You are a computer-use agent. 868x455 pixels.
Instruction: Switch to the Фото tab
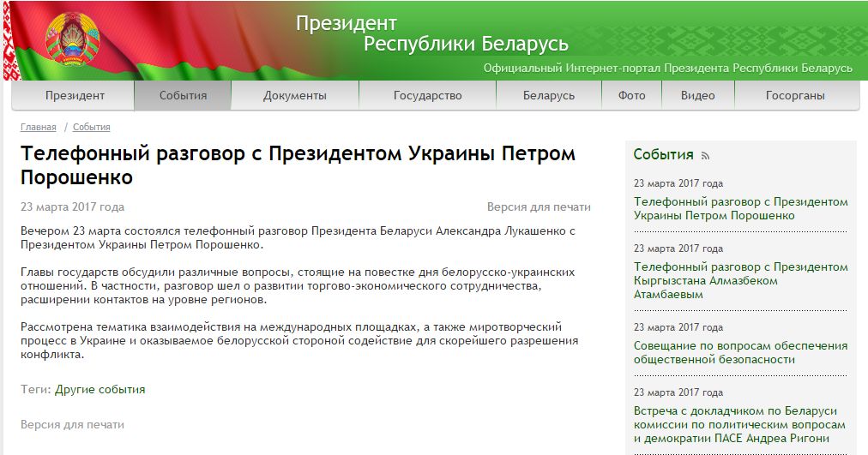pyautogui.click(x=631, y=96)
